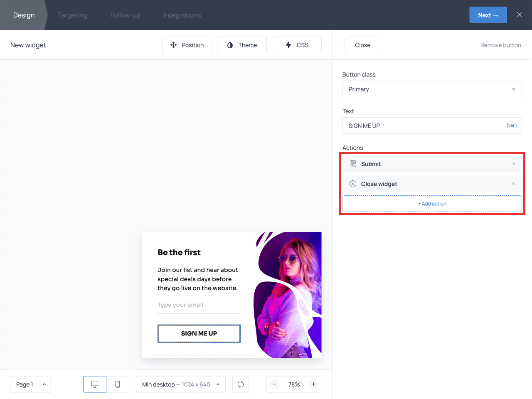Click the Add action button

432,204
